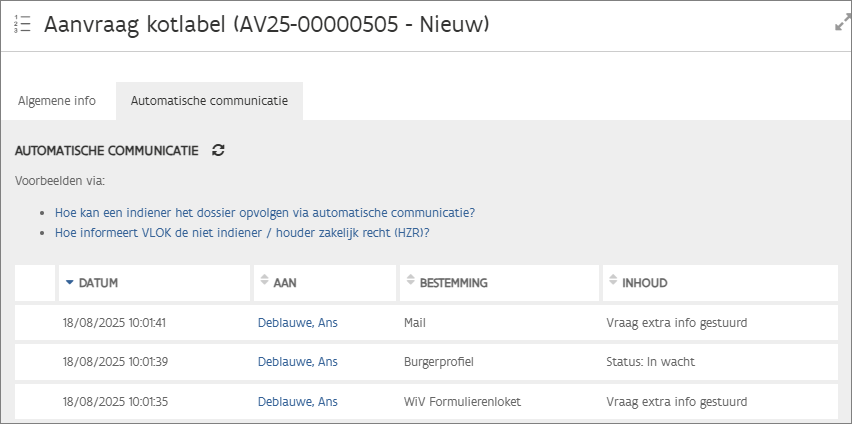852x424 pixels.
Task: Click the sort arrows on the INHOUD column
Action: pyautogui.click(x=612, y=283)
